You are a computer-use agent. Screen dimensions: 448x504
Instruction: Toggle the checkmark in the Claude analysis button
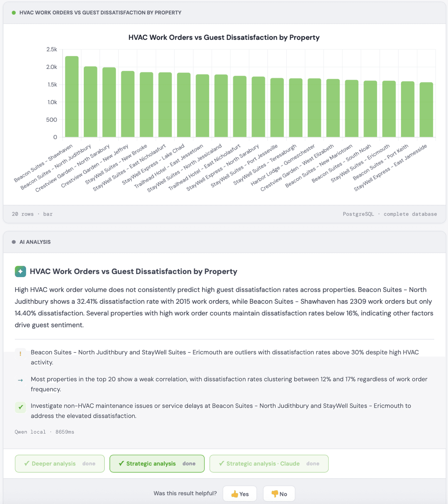(221, 464)
